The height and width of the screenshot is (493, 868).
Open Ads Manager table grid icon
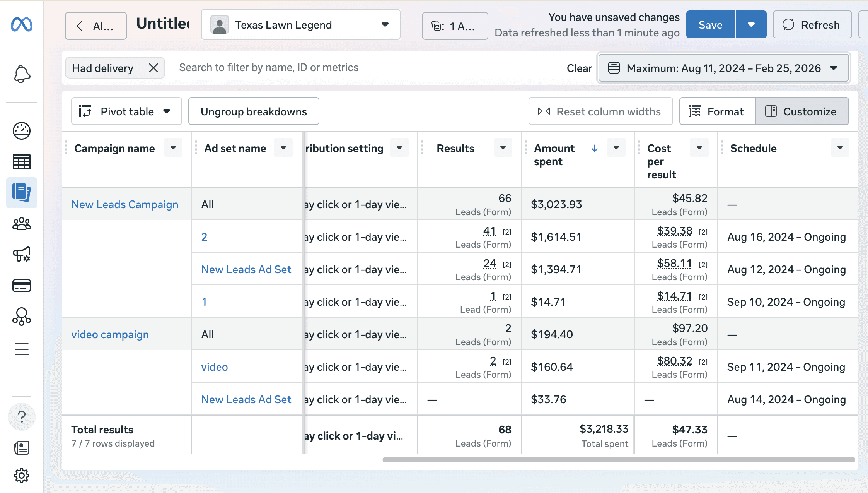coord(22,162)
